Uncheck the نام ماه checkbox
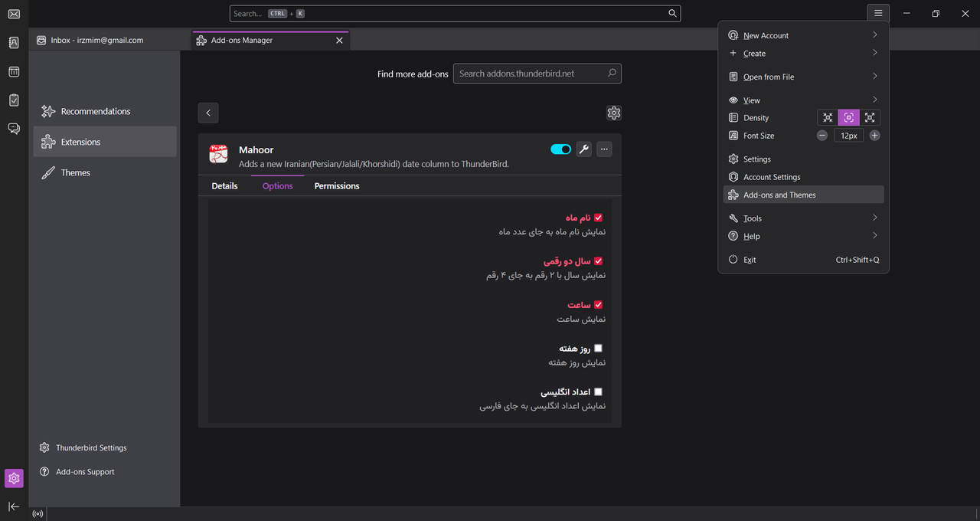The height and width of the screenshot is (521, 980). pyautogui.click(x=598, y=218)
